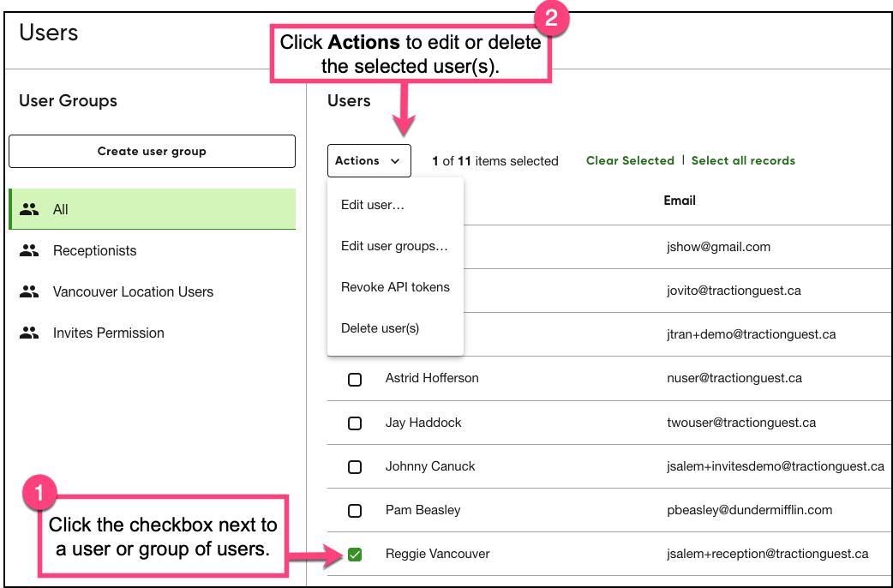The width and height of the screenshot is (893, 588).
Task: Click the Clear Selected link
Action: click(x=630, y=160)
